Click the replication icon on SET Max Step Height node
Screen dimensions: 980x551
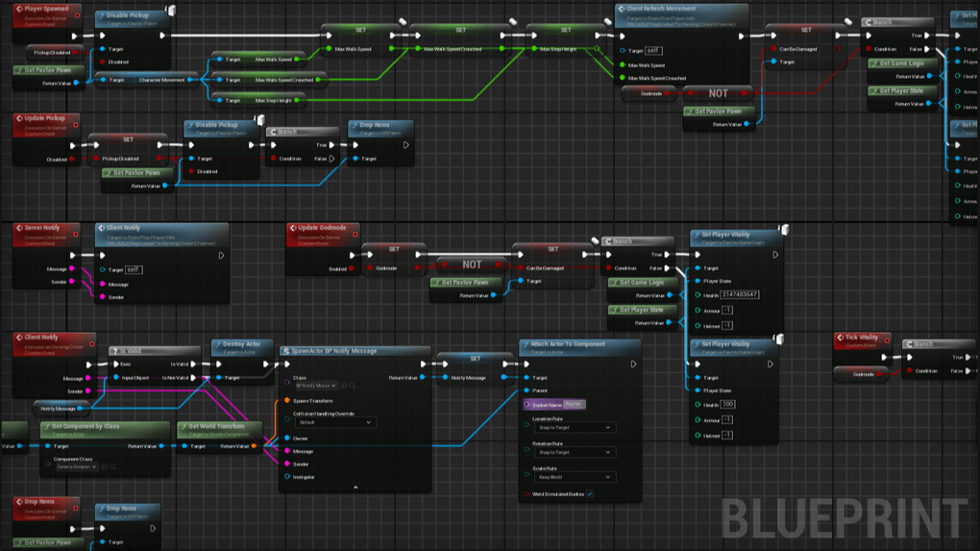coord(607,22)
